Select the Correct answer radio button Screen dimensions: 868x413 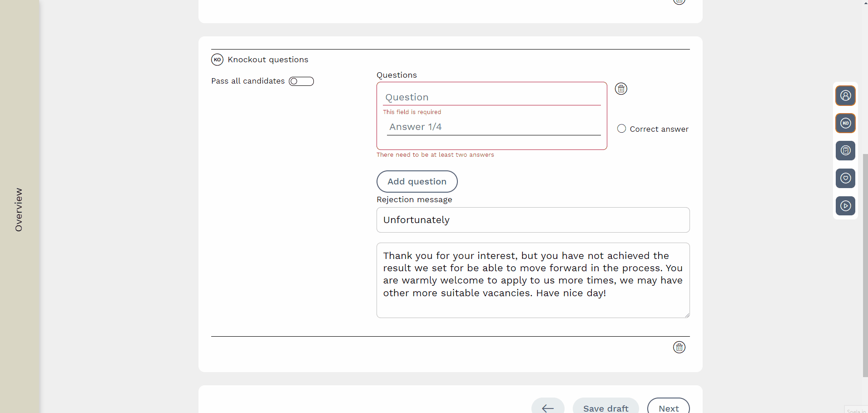(x=622, y=129)
